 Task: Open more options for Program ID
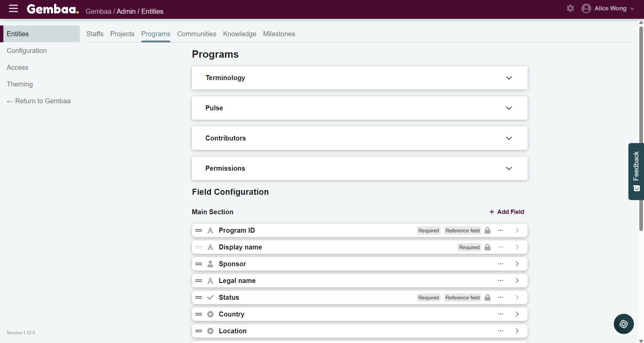click(x=500, y=230)
